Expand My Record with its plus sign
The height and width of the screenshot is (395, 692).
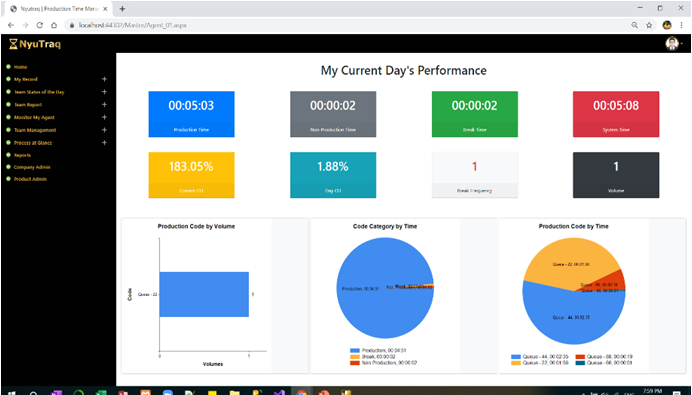(104, 79)
